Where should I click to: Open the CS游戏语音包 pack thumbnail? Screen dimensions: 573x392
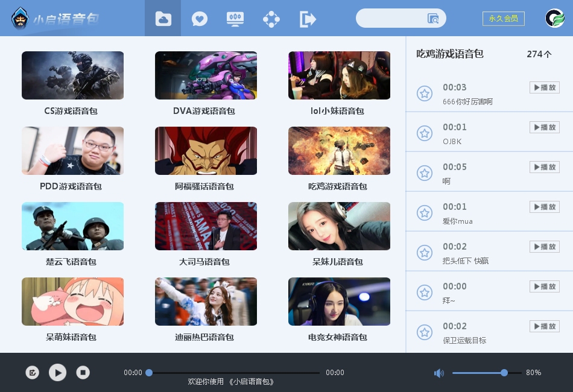click(72, 75)
